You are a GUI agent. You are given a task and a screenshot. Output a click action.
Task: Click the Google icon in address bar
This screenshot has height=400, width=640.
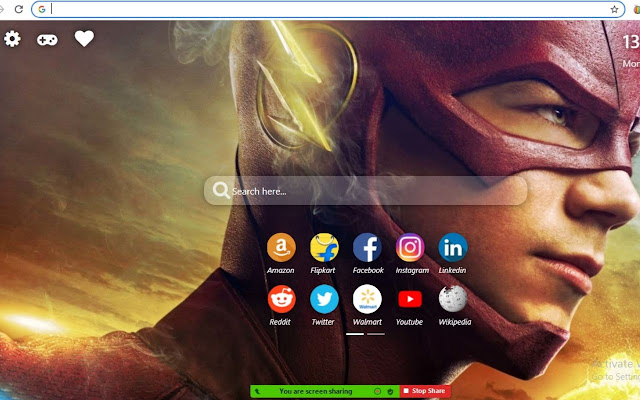point(42,9)
